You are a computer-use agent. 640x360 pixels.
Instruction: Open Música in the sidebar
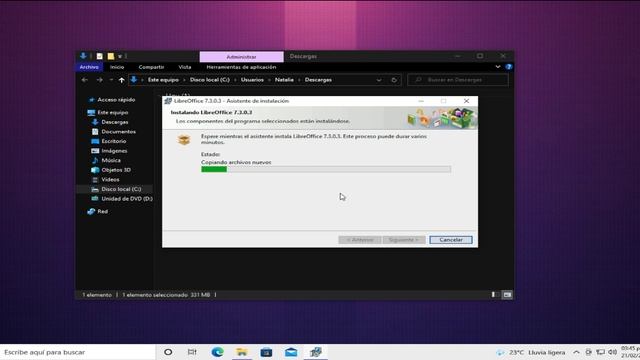111,160
